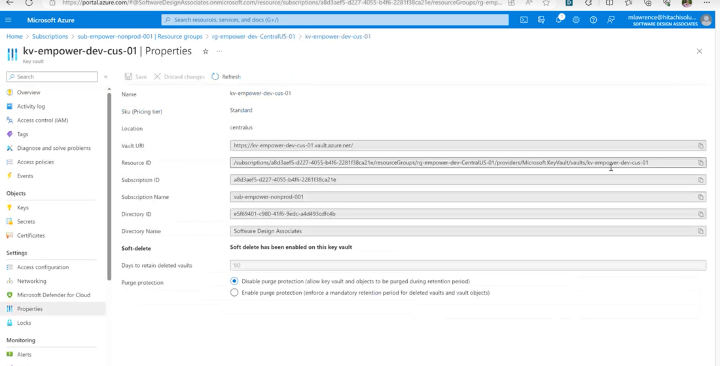Open Certificates under Objects

click(x=31, y=235)
